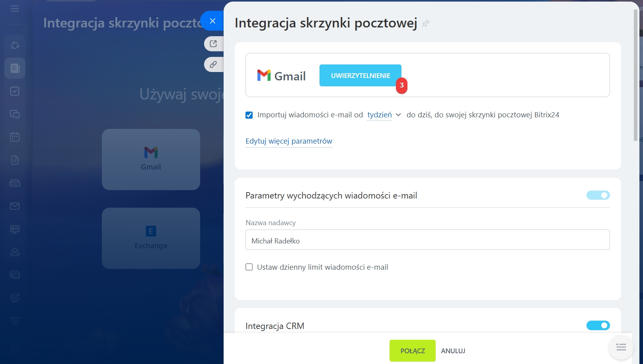Open the tasks checkmark icon in sidebar
This screenshot has width=643, height=364.
[15, 91]
